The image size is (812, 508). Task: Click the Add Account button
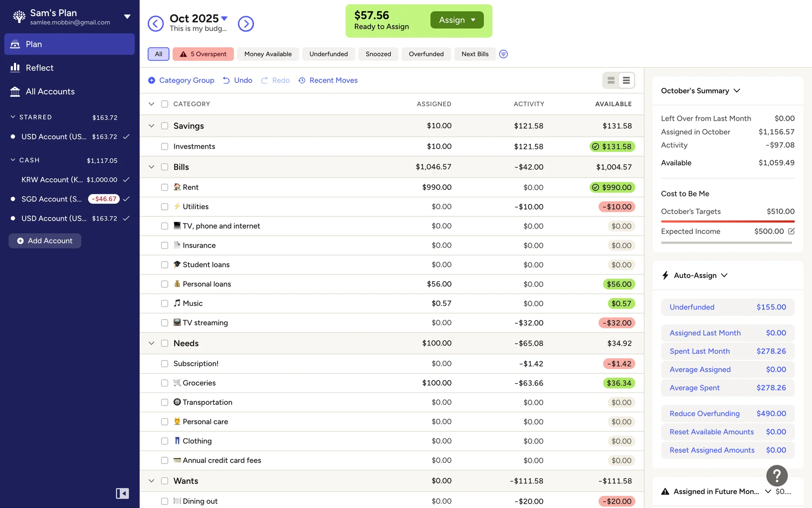[45, 241]
